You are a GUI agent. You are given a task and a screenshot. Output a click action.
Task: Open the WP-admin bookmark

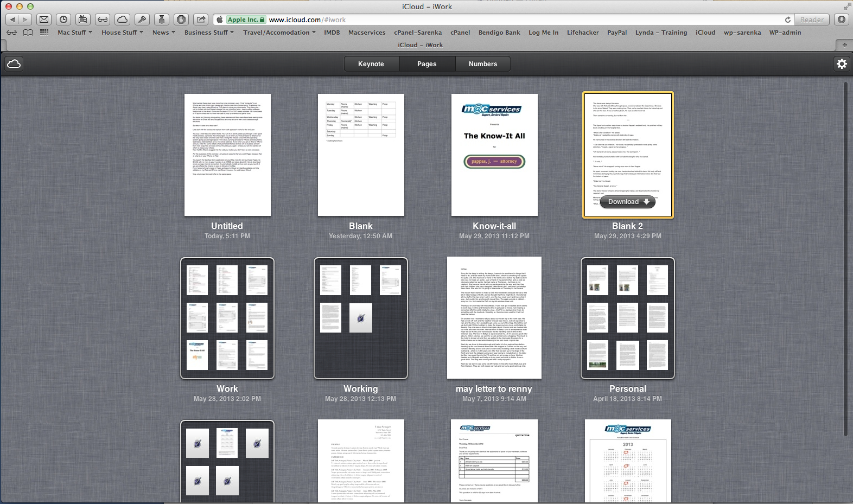(785, 33)
